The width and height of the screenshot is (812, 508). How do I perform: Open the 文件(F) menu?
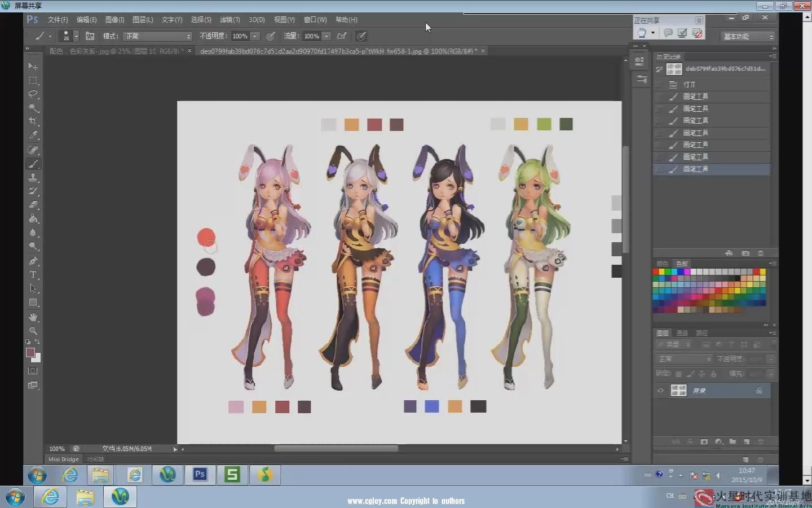pyautogui.click(x=58, y=20)
